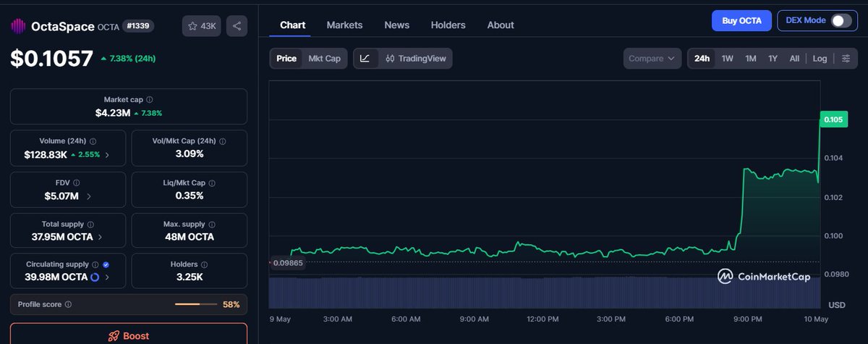Open chart settings sliders icon
The image size is (868, 344).
click(x=845, y=59)
